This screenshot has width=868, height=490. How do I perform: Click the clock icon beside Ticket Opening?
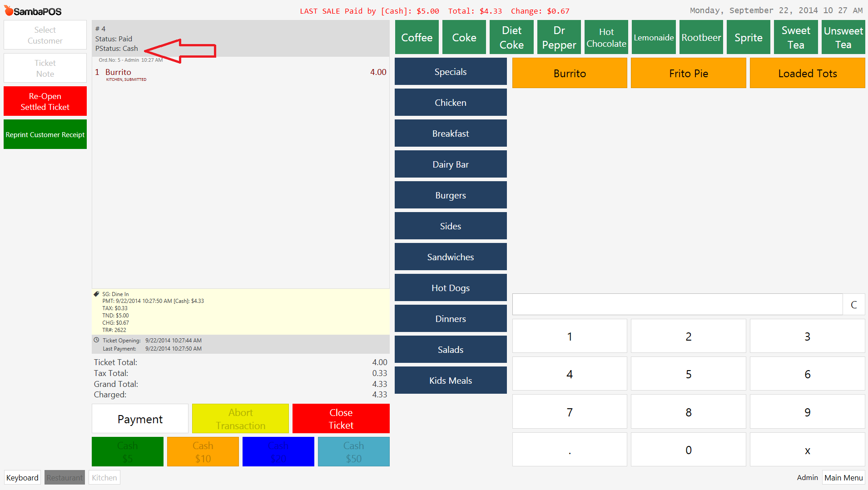(x=96, y=340)
